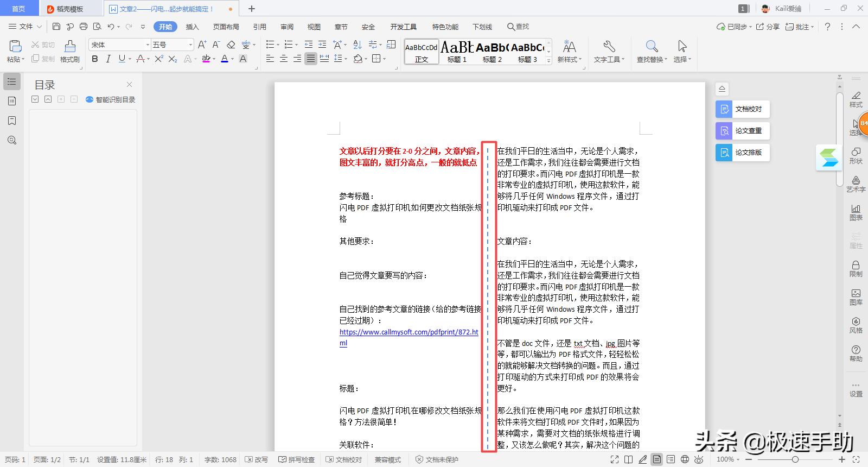Switch to the 页面布局 ribbon tab
The width and height of the screenshot is (868, 467).
tap(226, 27)
